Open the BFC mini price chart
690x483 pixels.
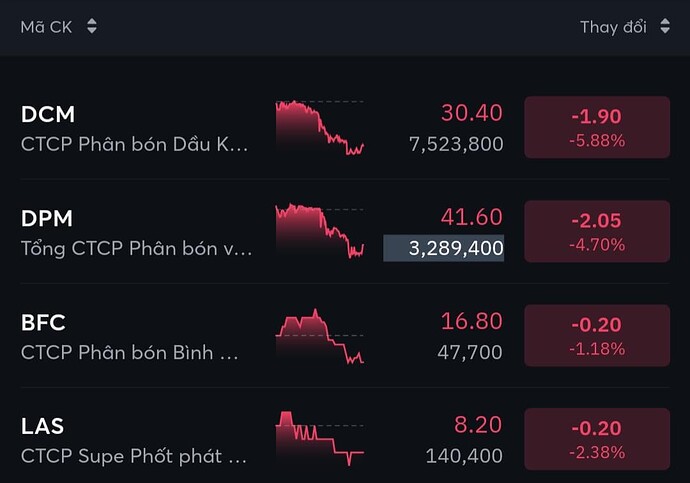pos(320,336)
